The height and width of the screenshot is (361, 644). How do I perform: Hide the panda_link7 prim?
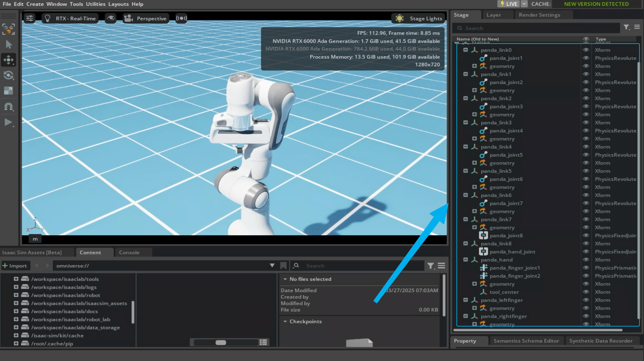586,219
